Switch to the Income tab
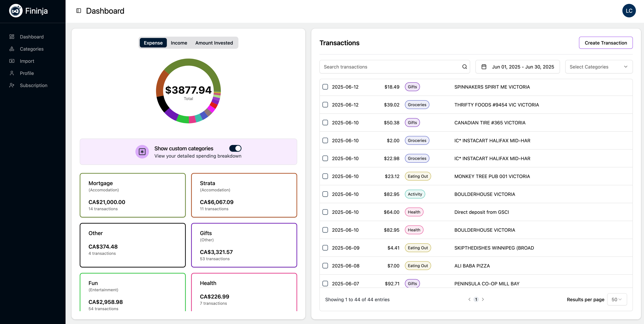 (x=179, y=43)
